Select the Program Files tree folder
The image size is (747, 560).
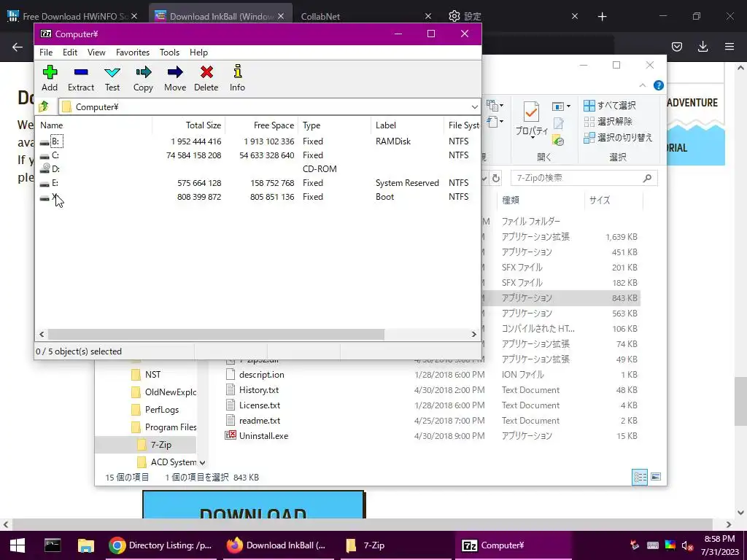(x=170, y=427)
